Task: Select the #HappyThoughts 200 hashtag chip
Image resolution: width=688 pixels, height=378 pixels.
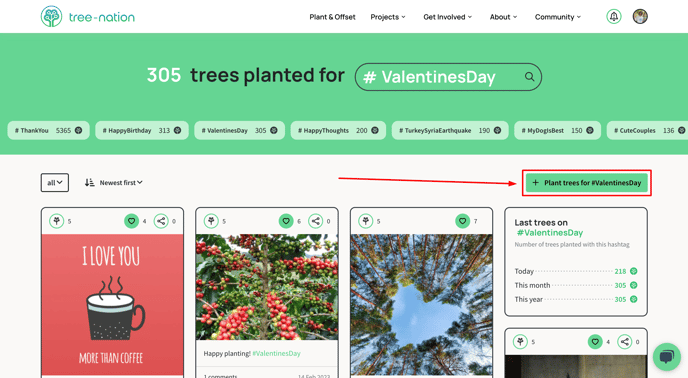Action: click(338, 130)
